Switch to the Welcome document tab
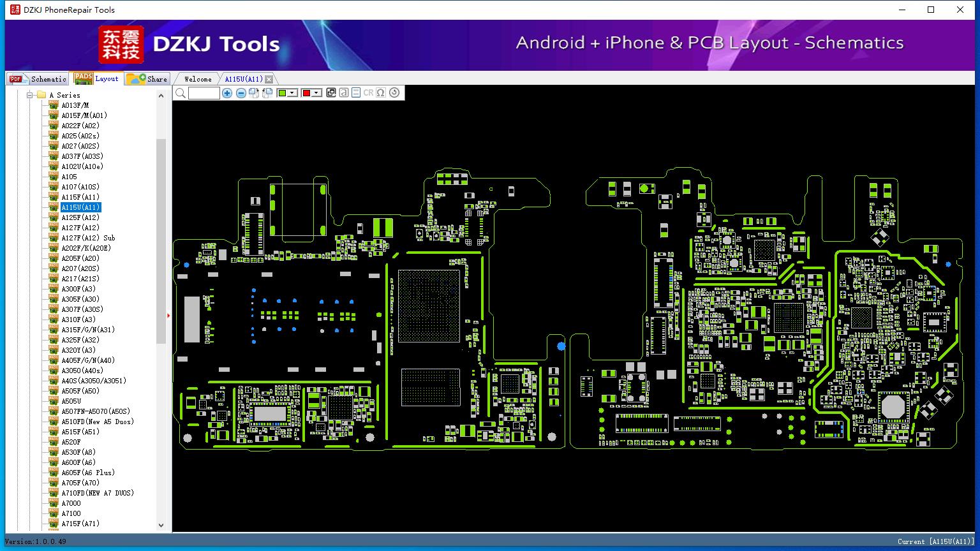The image size is (980, 551). pyautogui.click(x=198, y=79)
